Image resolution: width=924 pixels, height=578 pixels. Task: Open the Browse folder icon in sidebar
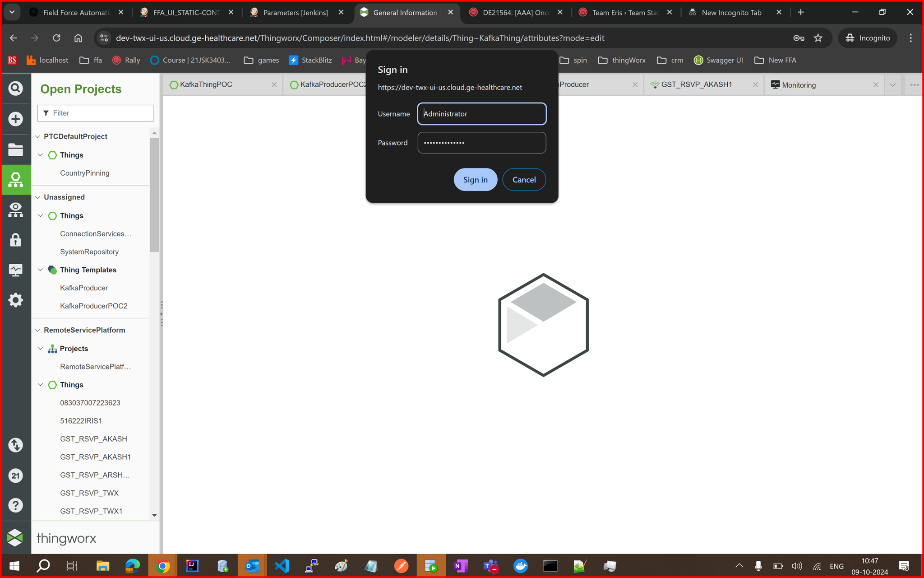[x=16, y=149]
